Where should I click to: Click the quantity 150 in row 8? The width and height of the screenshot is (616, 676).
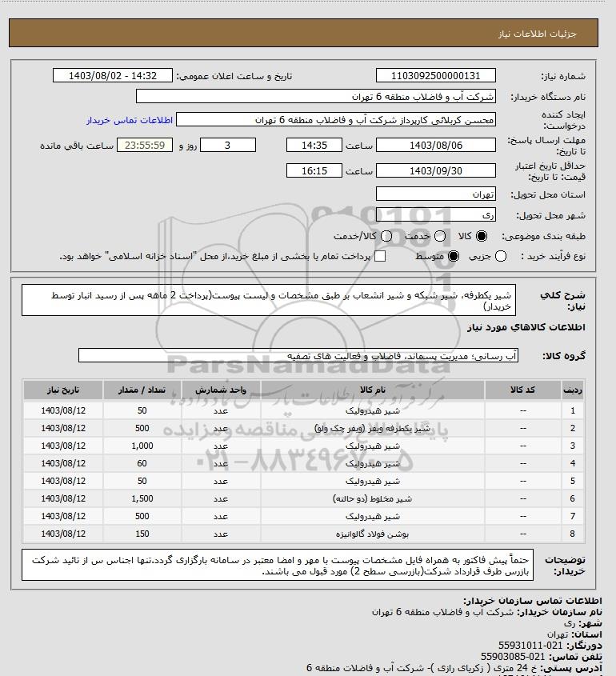[142, 534]
